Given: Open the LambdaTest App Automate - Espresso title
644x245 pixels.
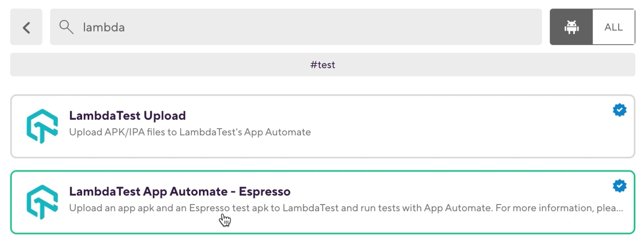Looking at the screenshot, I should 179,191.
